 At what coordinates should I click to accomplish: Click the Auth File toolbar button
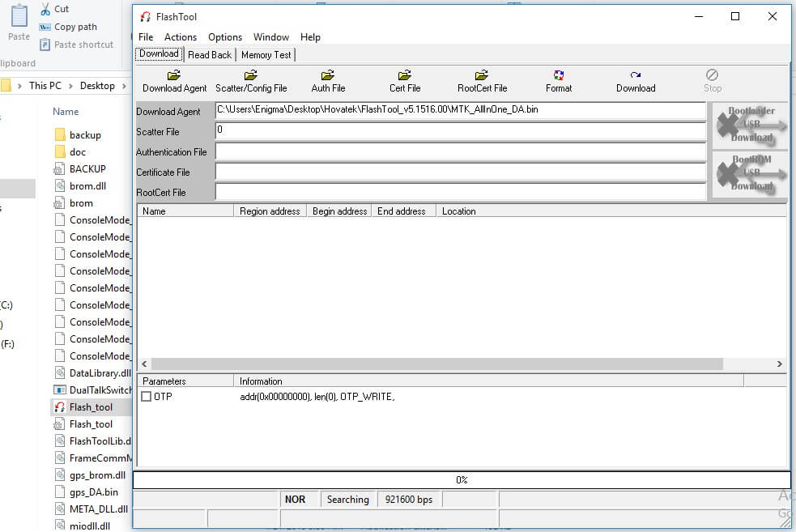coord(328,81)
